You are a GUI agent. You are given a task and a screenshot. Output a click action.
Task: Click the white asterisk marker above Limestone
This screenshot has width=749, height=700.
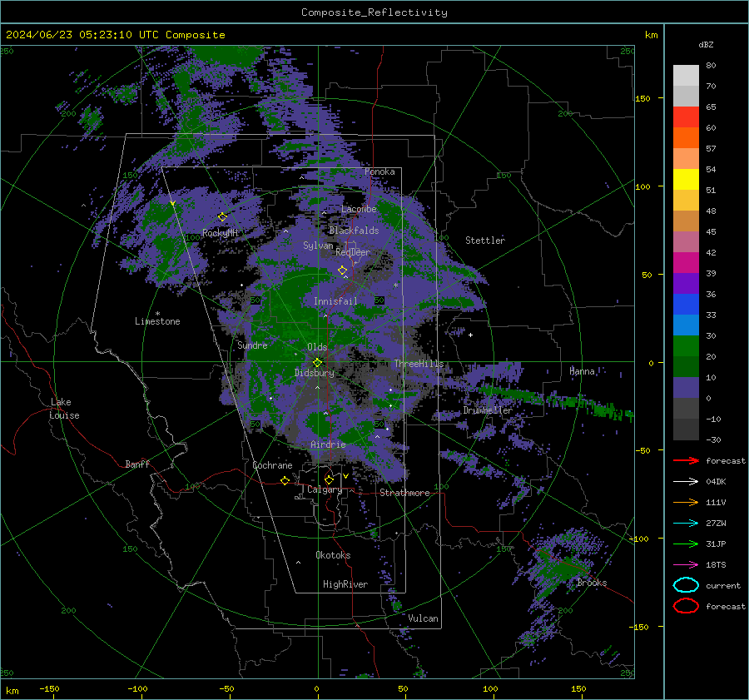157,314
